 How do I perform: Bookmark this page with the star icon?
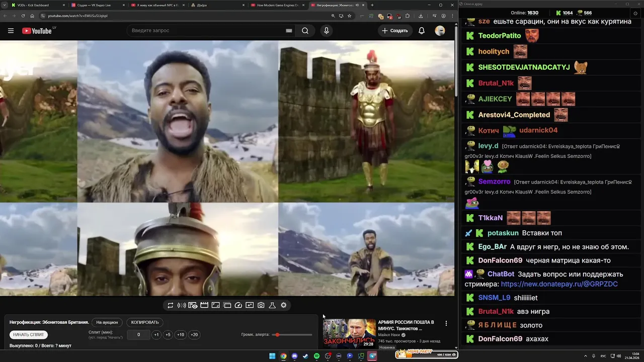click(x=350, y=16)
